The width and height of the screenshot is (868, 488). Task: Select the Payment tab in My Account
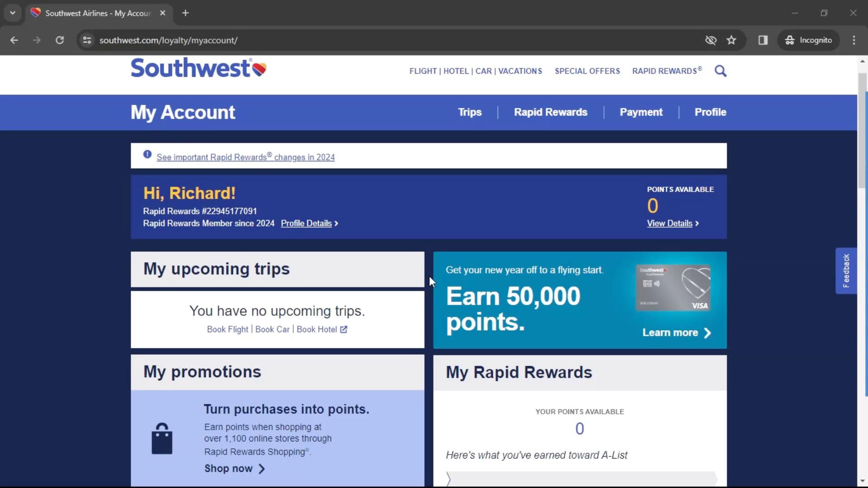click(642, 112)
